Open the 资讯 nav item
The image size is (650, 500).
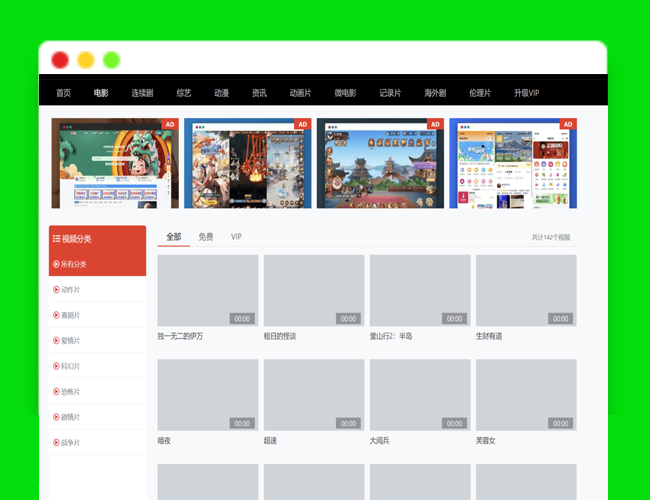pyautogui.click(x=259, y=93)
